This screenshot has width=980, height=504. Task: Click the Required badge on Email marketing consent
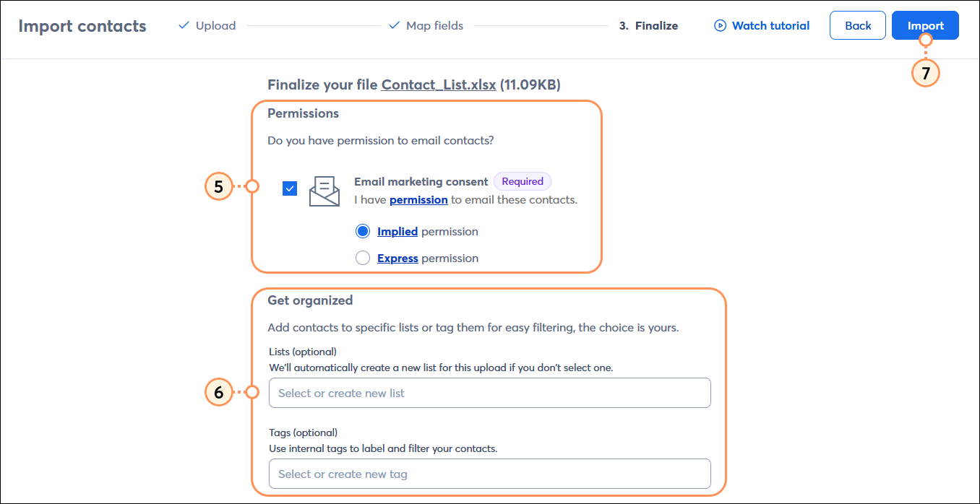click(x=522, y=181)
